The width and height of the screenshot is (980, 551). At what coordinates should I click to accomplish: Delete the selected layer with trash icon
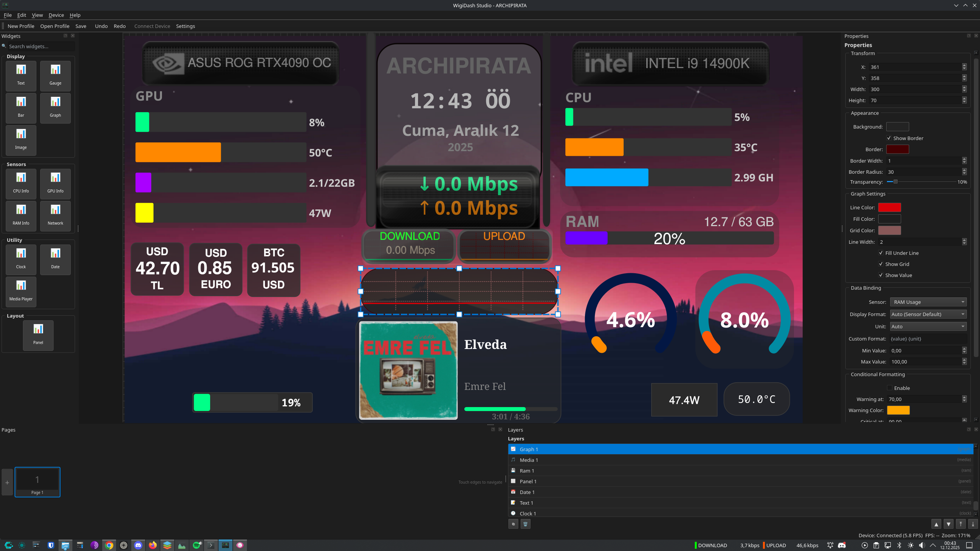(x=525, y=524)
